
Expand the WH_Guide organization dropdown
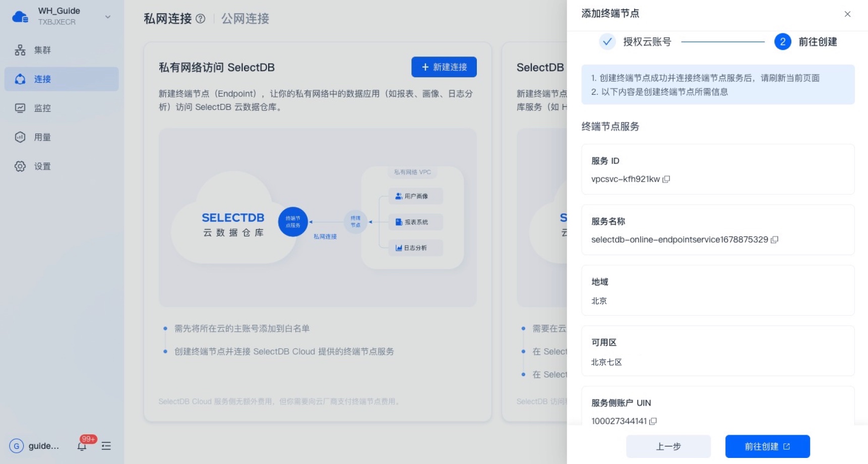point(107,17)
